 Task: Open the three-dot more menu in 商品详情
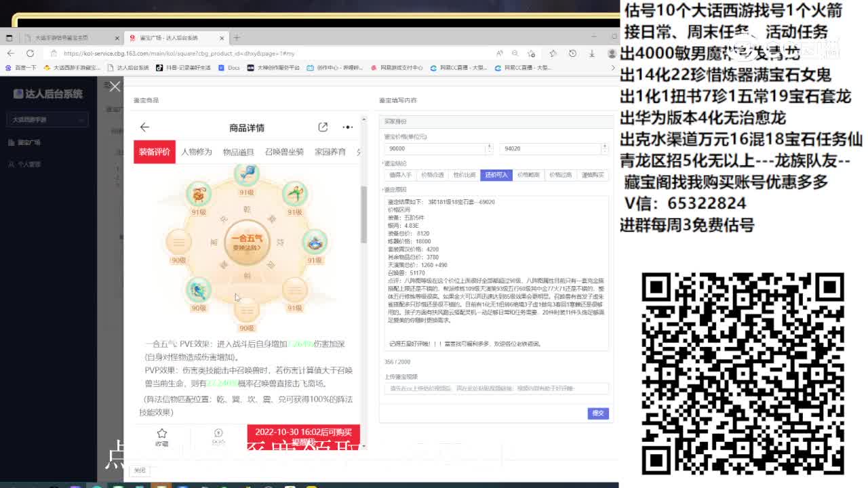click(x=348, y=127)
